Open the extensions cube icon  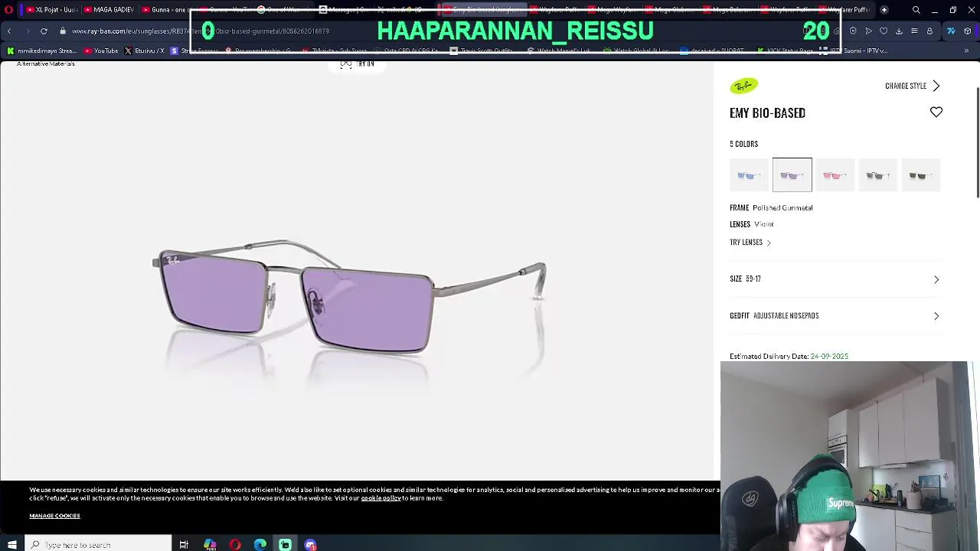(968, 31)
